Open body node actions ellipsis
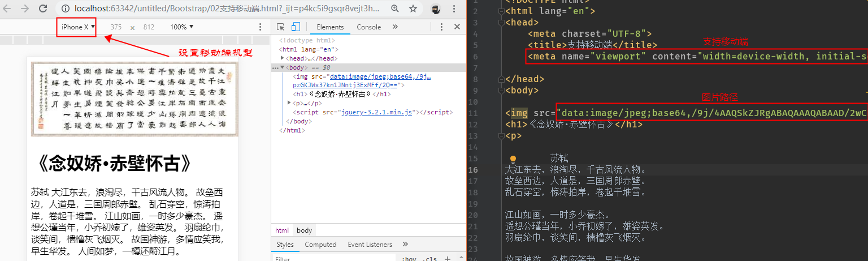 pos(275,67)
